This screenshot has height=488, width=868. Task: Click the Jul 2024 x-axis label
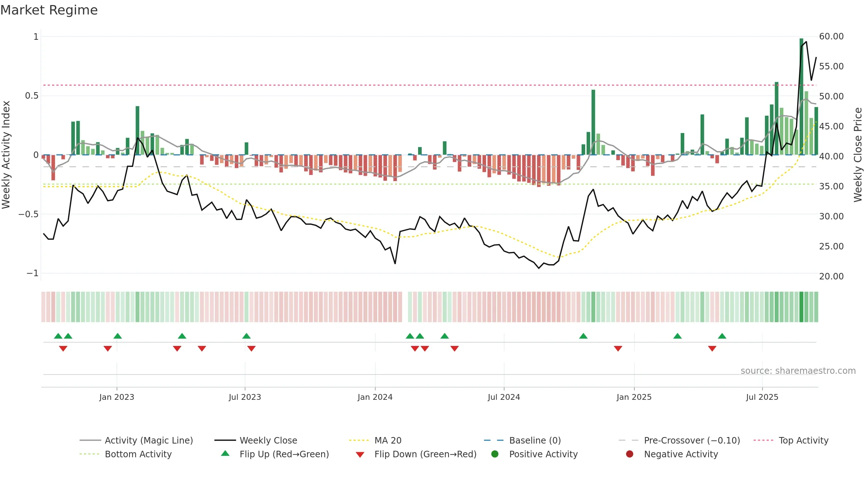click(504, 397)
